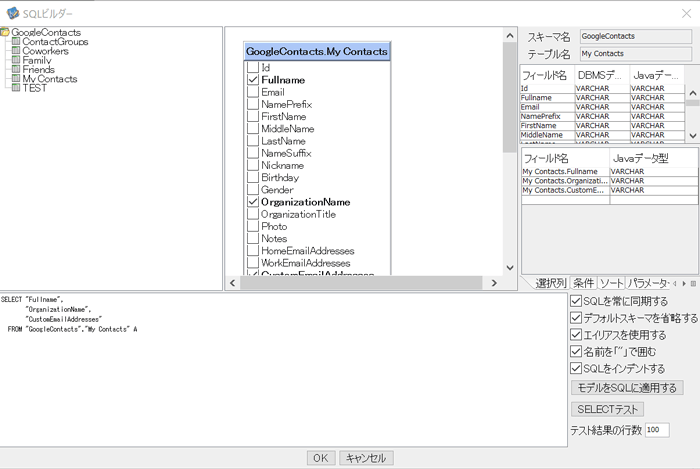The height and width of the screenshot is (469, 700).
Task: Click the Friends table icon
Action: 16,69
